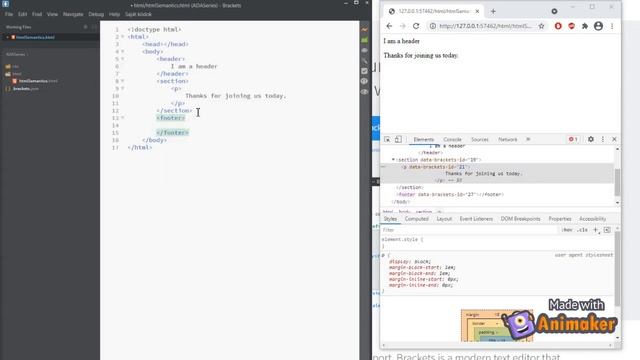Collapse the html tag fold arrow on line 2
640x360 pixels.
click(122, 37)
